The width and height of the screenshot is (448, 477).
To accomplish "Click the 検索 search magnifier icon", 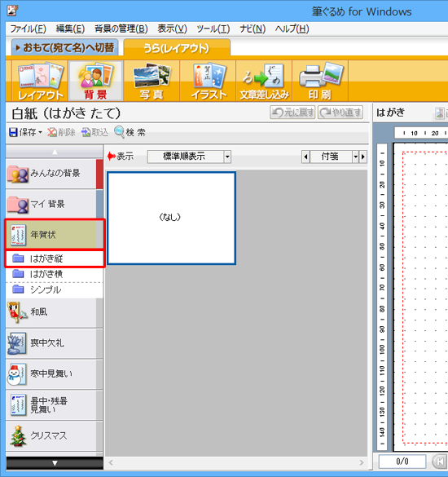I will pos(119,132).
